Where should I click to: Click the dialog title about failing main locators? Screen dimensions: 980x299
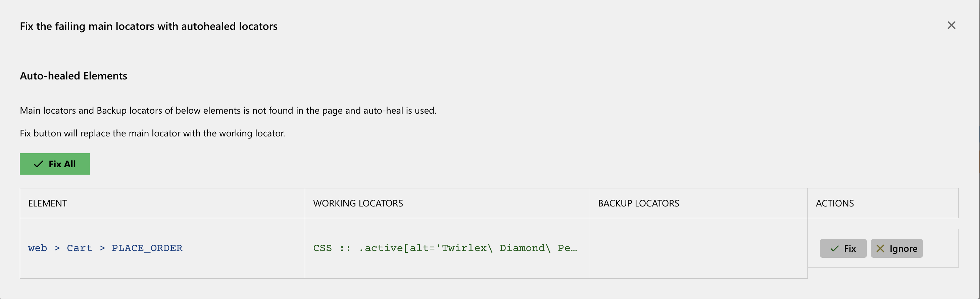148,26
